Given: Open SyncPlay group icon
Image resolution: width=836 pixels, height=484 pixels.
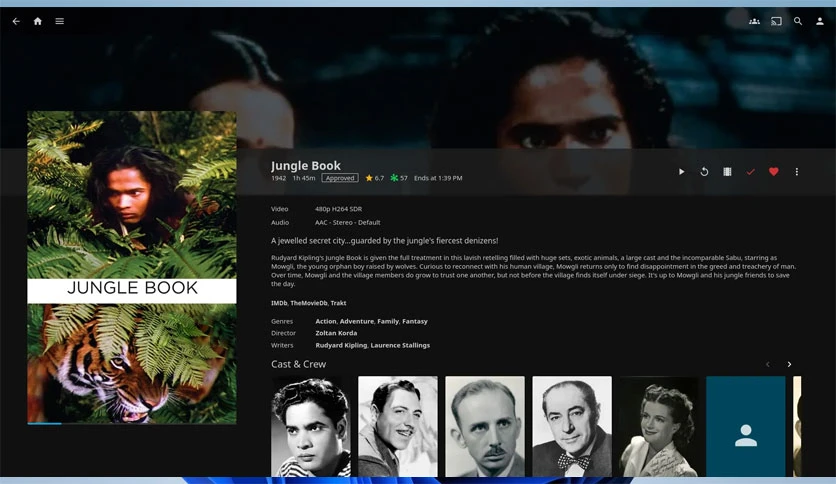Looking at the screenshot, I should pos(754,21).
